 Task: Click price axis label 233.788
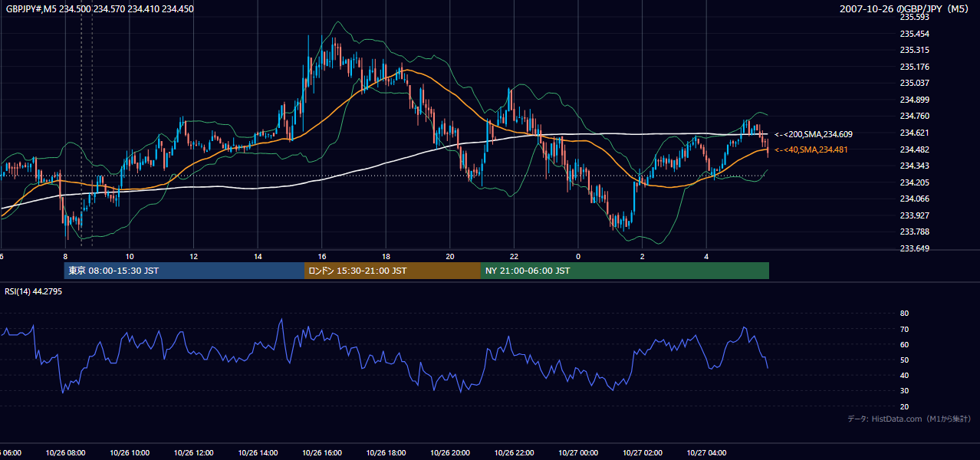(915, 232)
